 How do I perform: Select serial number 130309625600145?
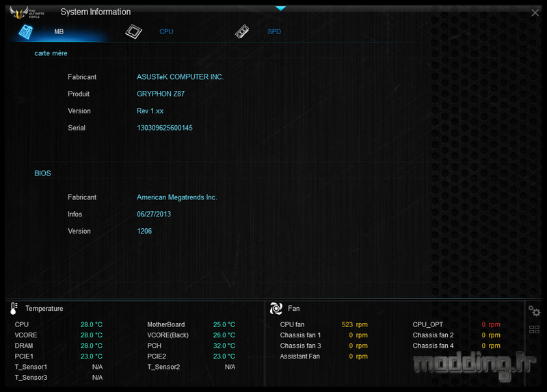click(165, 128)
